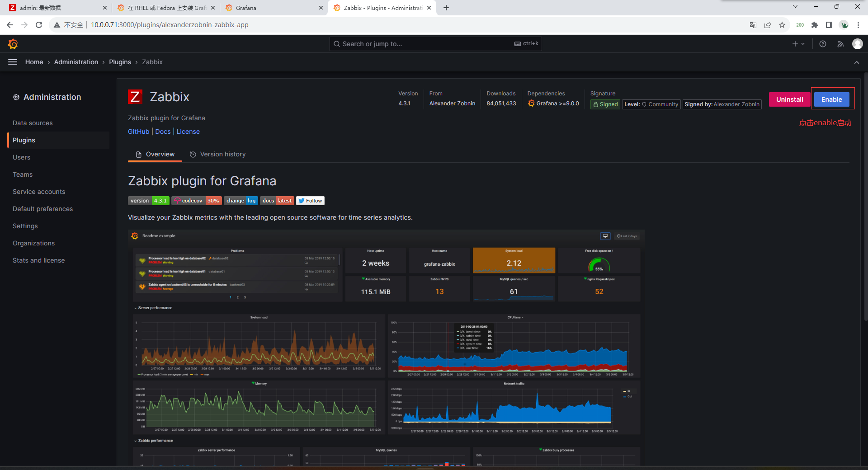This screenshot has width=868, height=470.
Task: Open Service accounts page
Action: pyautogui.click(x=39, y=192)
